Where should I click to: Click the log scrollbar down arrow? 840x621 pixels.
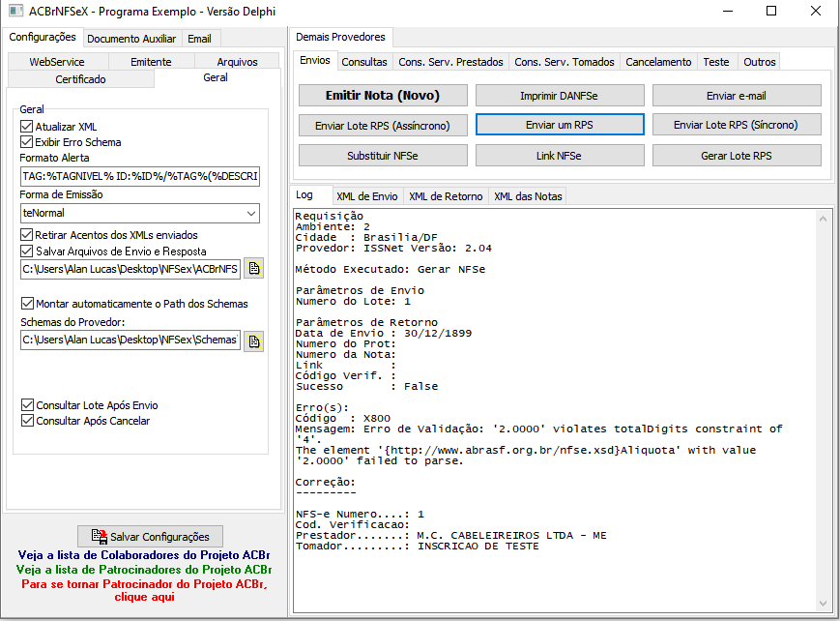pyautogui.click(x=824, y=604)
